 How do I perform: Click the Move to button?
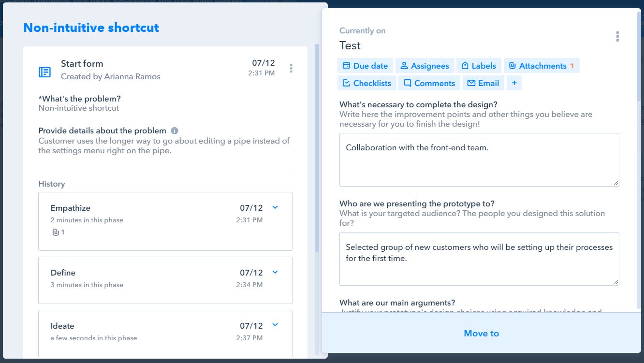point(481,333)
